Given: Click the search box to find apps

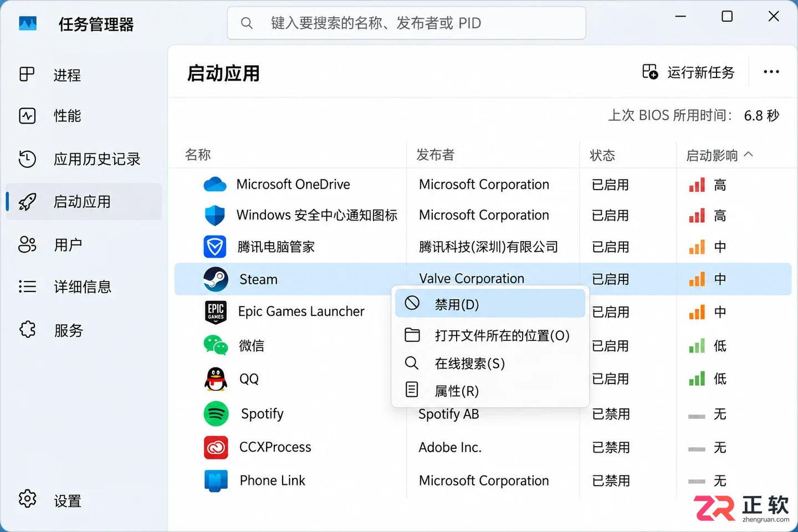Looking at the screenshot, I should [406, 23].
